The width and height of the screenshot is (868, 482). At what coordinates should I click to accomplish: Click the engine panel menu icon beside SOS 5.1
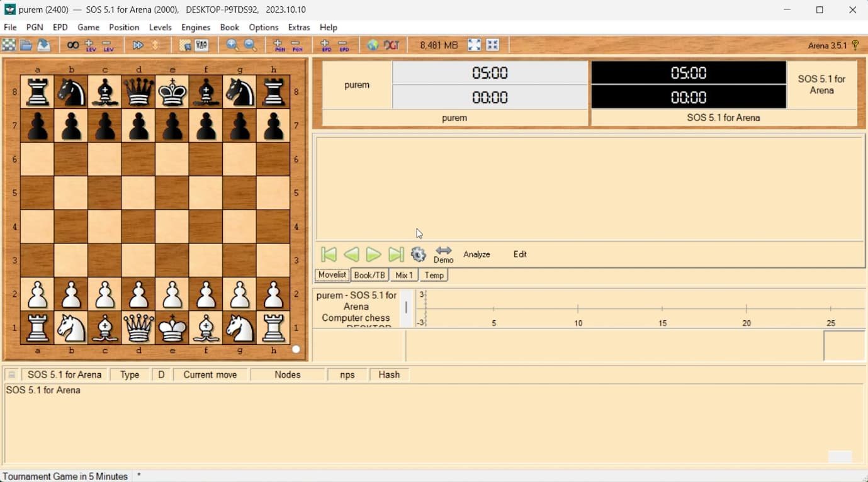click(x=11, y=374)
